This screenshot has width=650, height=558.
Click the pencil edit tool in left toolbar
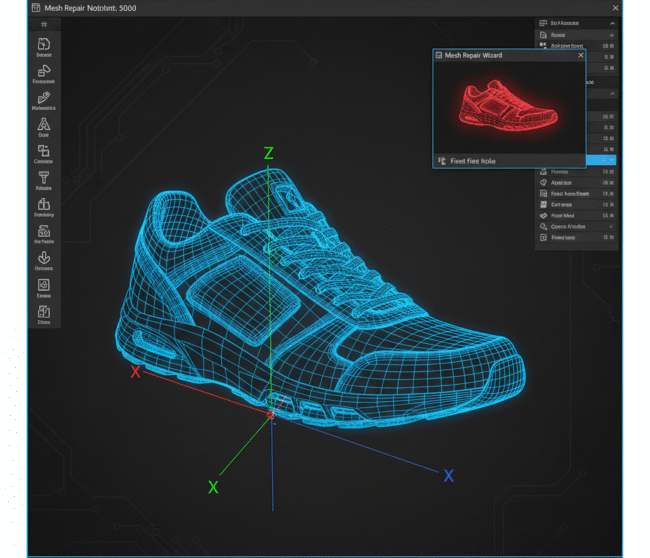(x=44, y=98)
